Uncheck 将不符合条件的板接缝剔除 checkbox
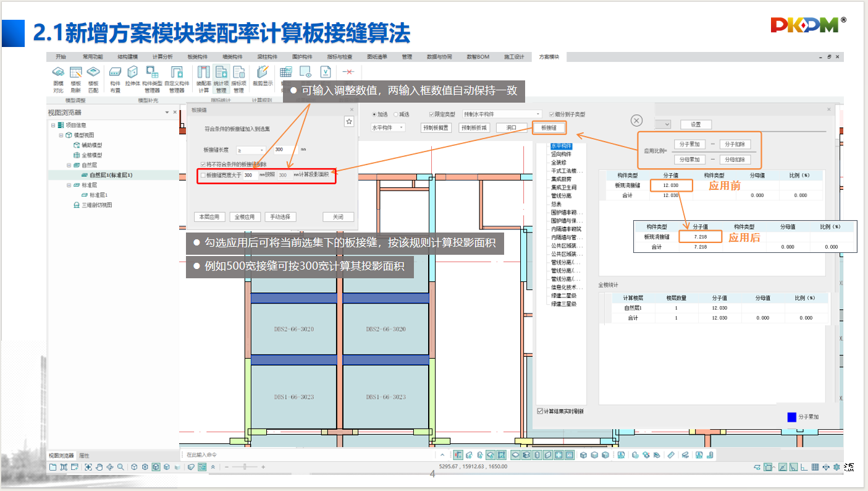Image resolution: width=868 pixels, height=491 pixels. pyautogui.click(x=203, y=164)
